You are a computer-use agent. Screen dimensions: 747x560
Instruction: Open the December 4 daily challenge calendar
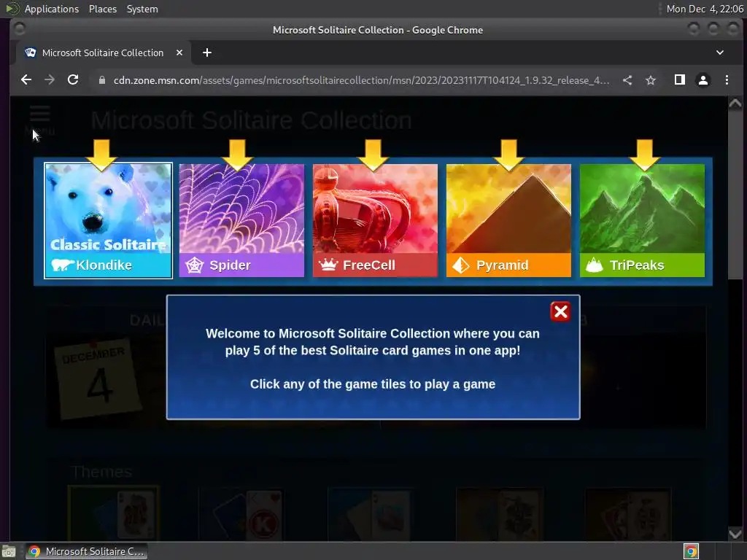(x=98, y=378)
